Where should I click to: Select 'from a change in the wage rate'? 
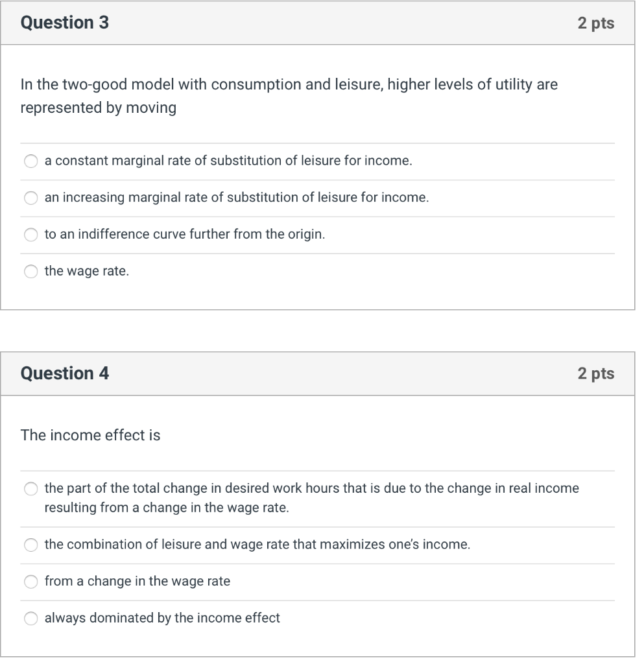point(30,582)
